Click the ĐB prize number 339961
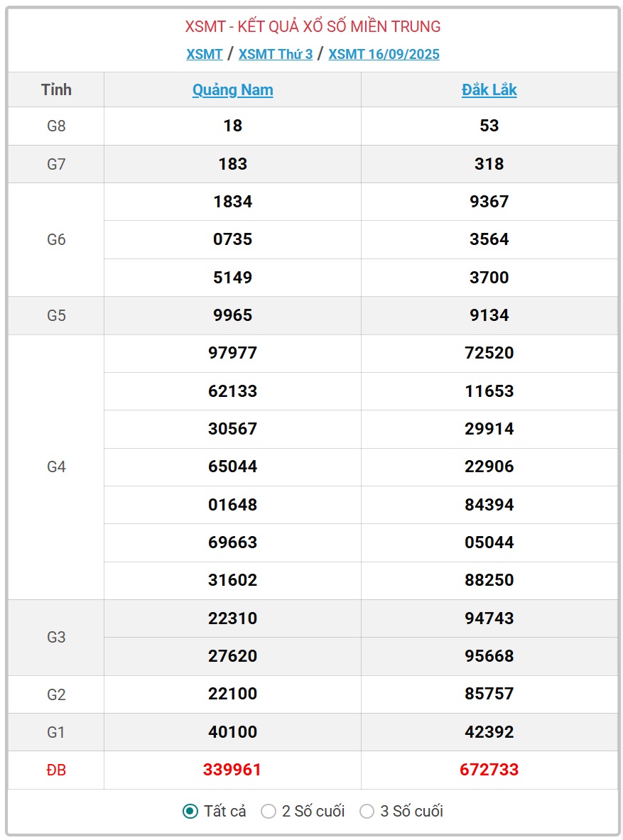 [232, 770]
